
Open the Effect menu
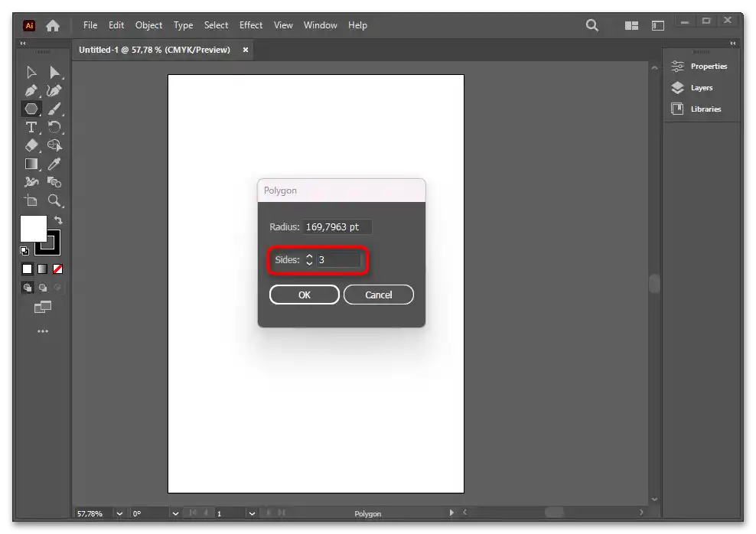pyautogui.click(x=251, y=25)
